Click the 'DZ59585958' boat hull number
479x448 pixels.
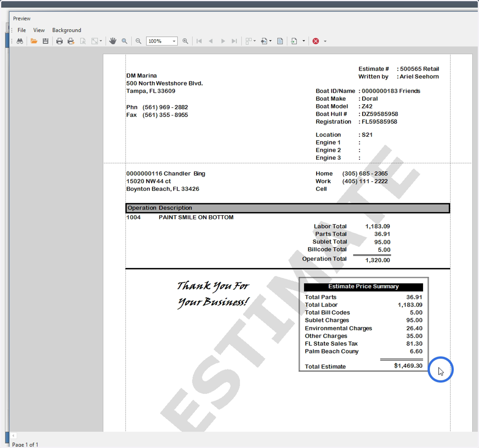tap(380, 114)
